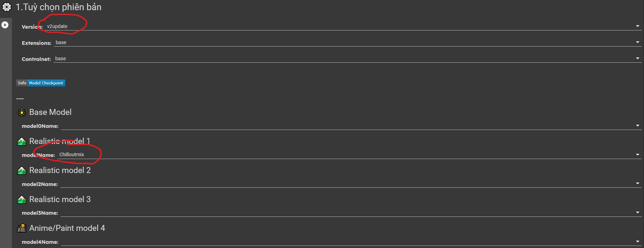Viewport: 644px width, 248px height.
Task: Run the cell with the play button
Action: coord(5,25)
